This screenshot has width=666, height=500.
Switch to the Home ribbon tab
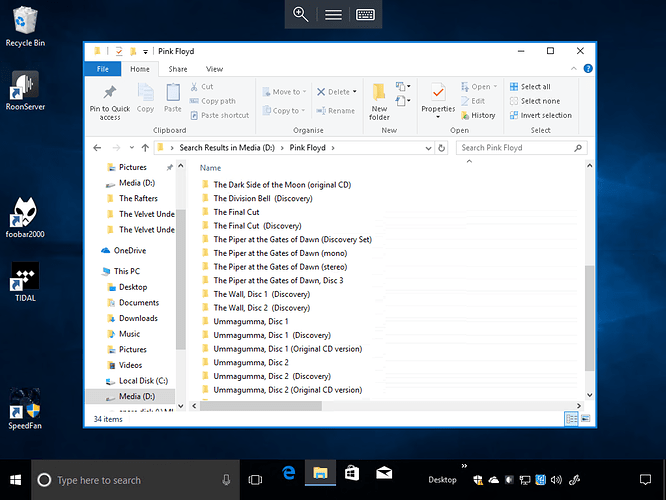pyautogui.click(x=140, y=69)
